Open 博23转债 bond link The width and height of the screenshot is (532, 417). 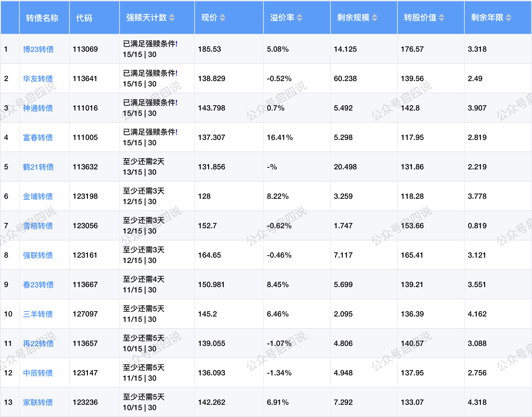tap(38, 49)
